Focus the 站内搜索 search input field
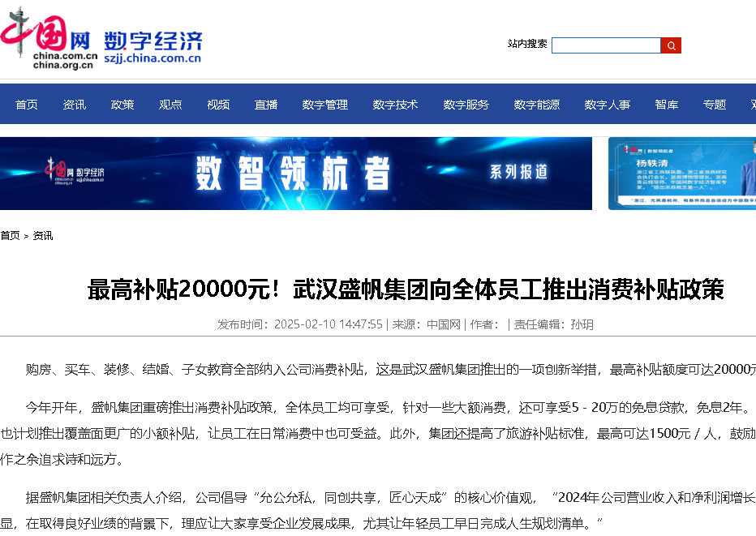This screenshot has height=536, width=756. click(x=606, y=45)
